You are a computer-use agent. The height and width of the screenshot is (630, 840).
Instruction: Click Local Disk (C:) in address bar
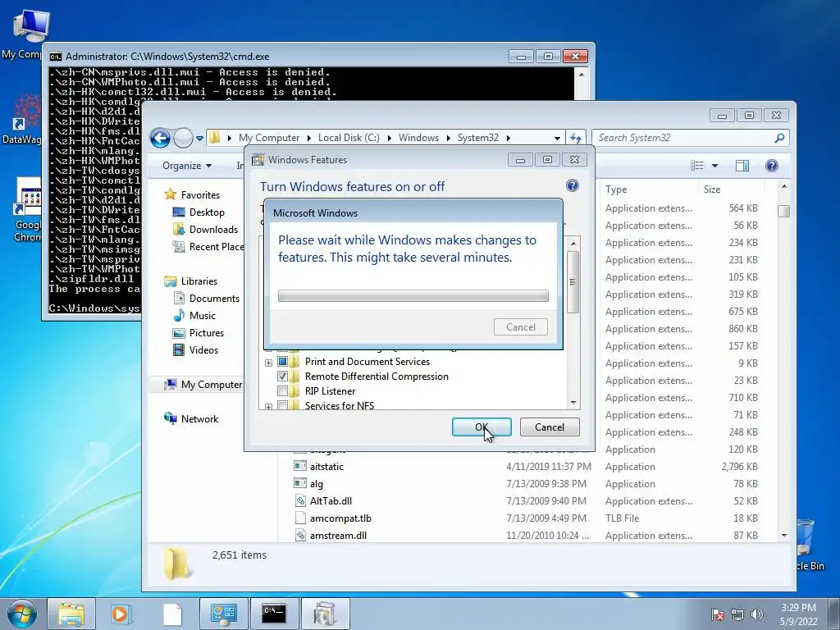[349, 138]
